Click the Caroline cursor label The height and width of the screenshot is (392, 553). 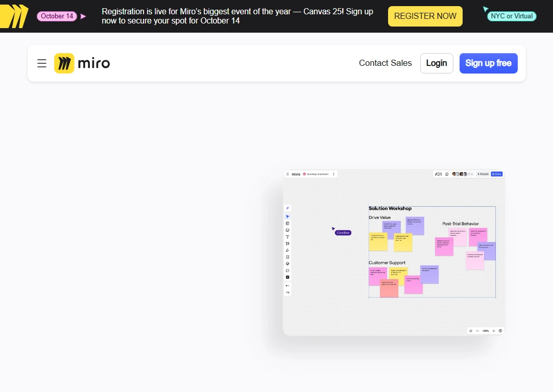click(343, 233)
